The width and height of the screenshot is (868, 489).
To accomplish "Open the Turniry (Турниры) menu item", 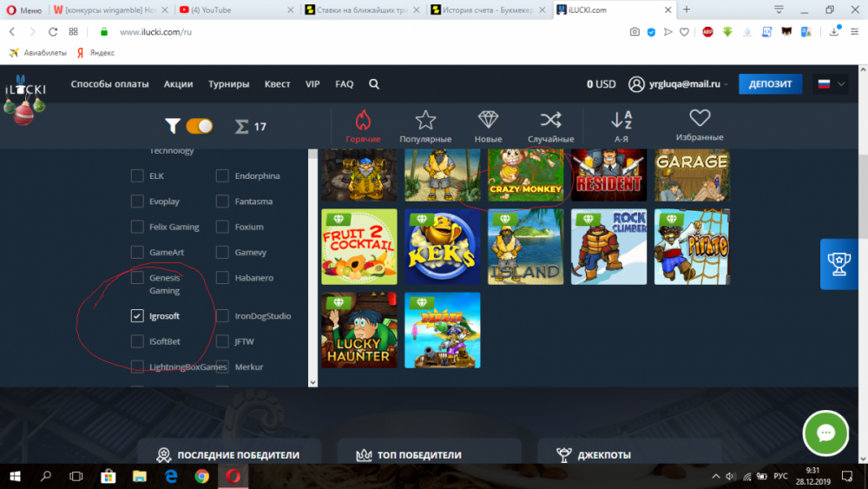I will (x=228, y=84).
